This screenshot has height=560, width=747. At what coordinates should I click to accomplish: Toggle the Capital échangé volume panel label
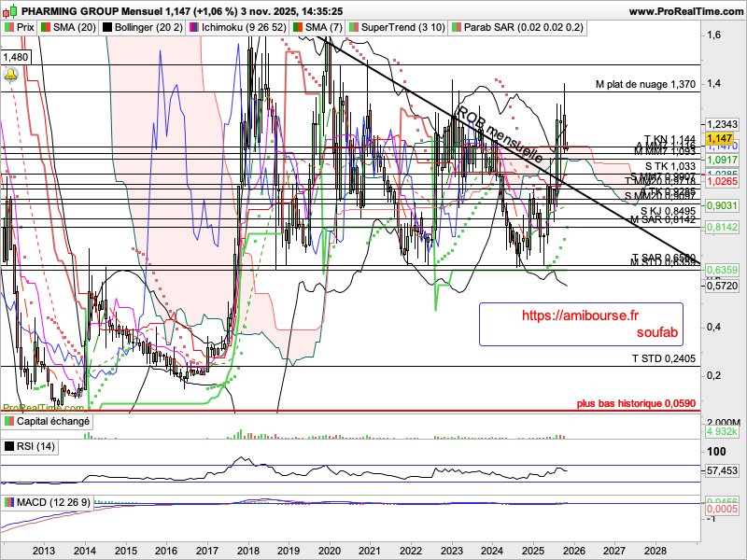[52, 422]
